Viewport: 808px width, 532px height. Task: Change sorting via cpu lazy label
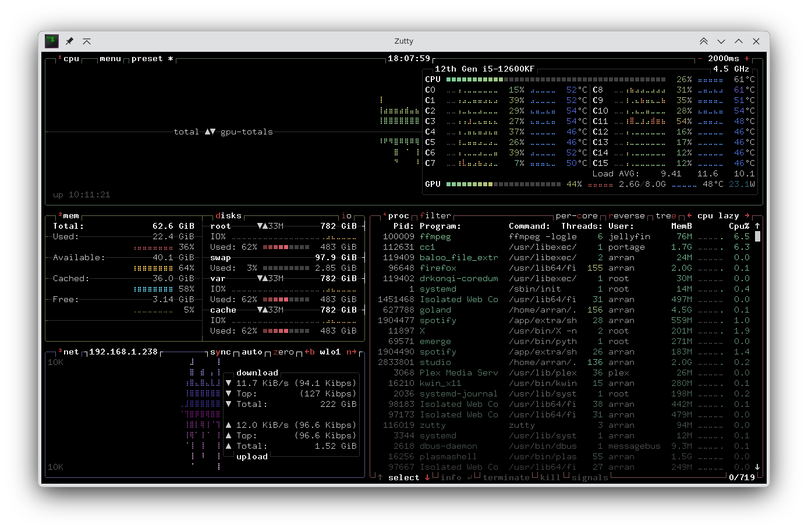(718, 215)
